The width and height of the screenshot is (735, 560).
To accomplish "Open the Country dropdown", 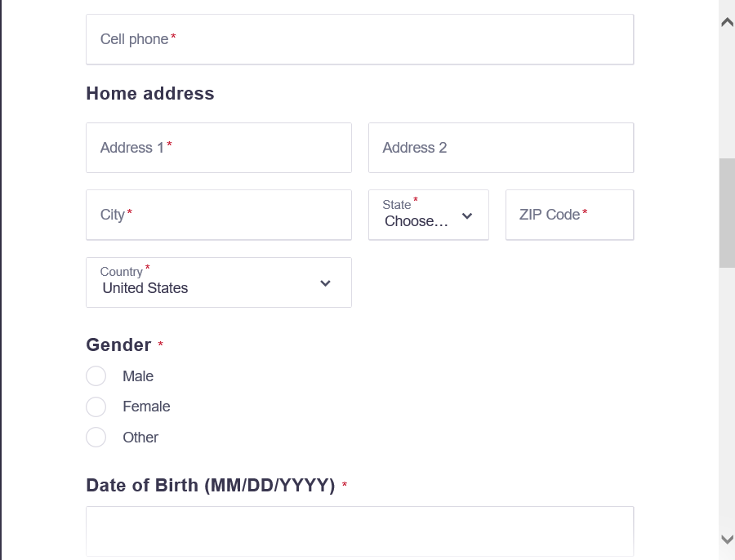I will [218, 282].
